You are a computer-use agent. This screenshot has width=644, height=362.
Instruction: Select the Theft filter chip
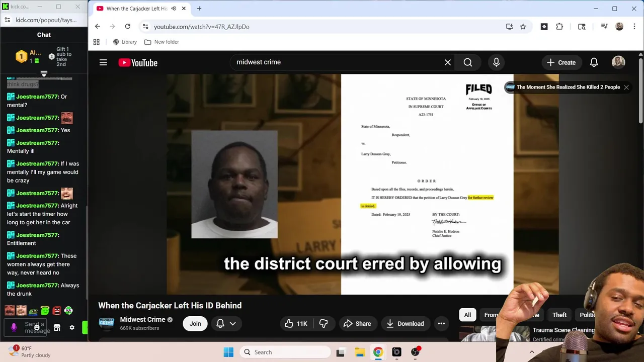pyautogui.click(x=559, y=315)
